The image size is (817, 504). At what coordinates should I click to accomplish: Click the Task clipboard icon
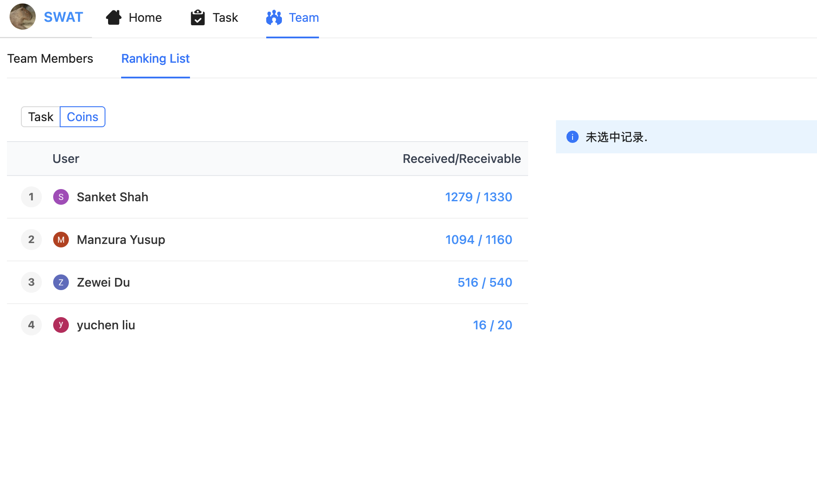pos(197,17)
